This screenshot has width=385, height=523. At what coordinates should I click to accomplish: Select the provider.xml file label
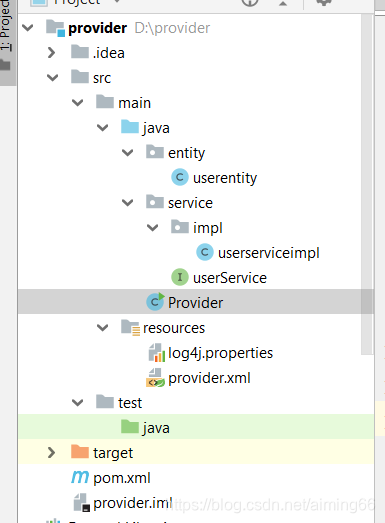pyautogui.click(x=209, y=379)
